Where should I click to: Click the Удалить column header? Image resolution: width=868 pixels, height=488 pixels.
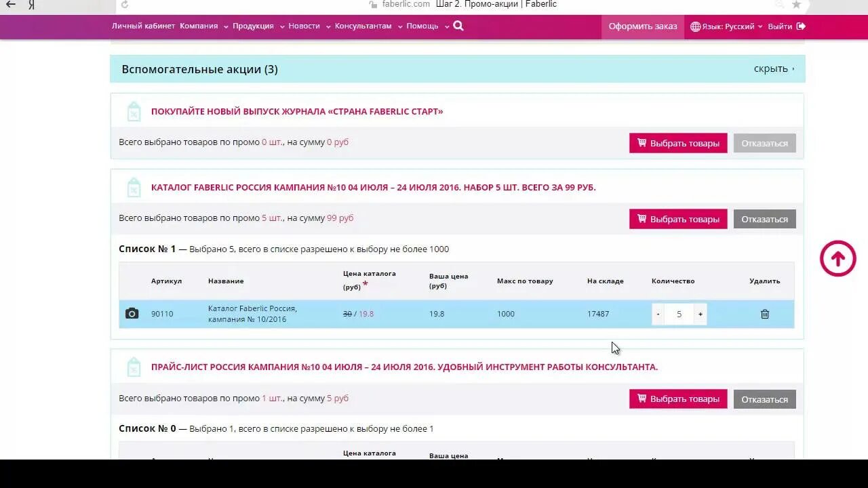point(765,281)
